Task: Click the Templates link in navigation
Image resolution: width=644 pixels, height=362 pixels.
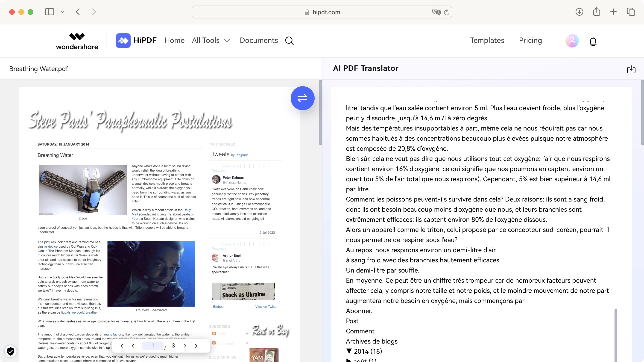Action: [487, 40]
